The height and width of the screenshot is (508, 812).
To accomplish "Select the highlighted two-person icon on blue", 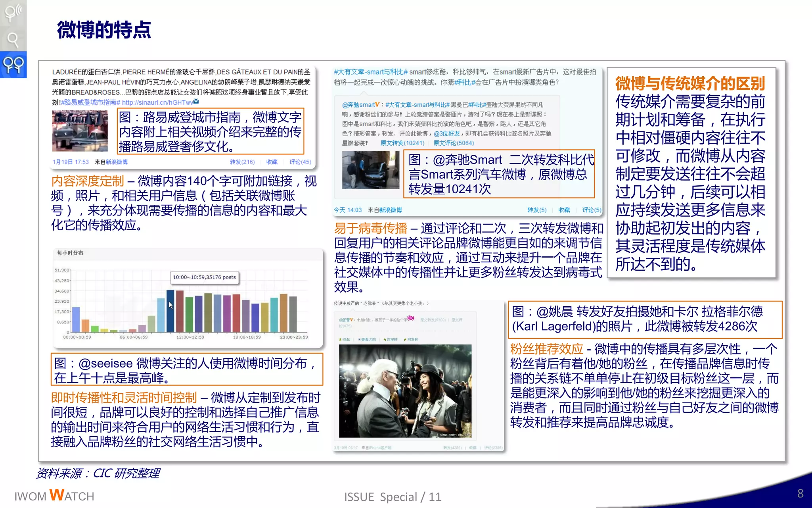I will 13,65.
